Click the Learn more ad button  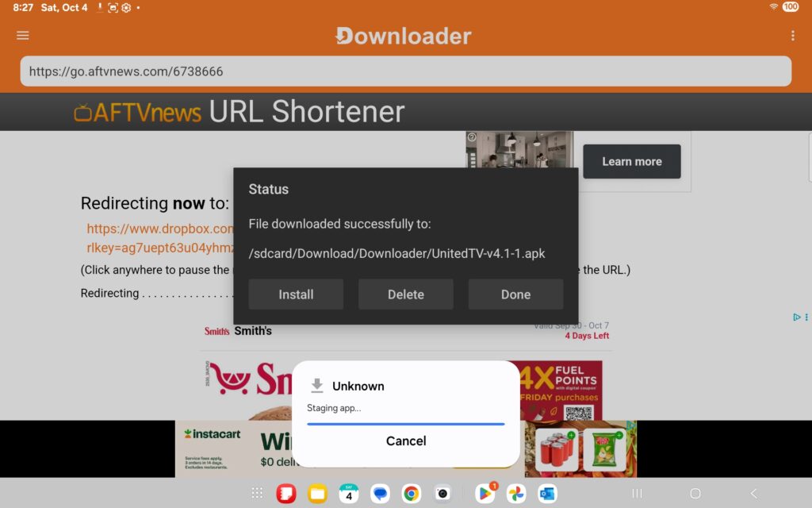631,162
